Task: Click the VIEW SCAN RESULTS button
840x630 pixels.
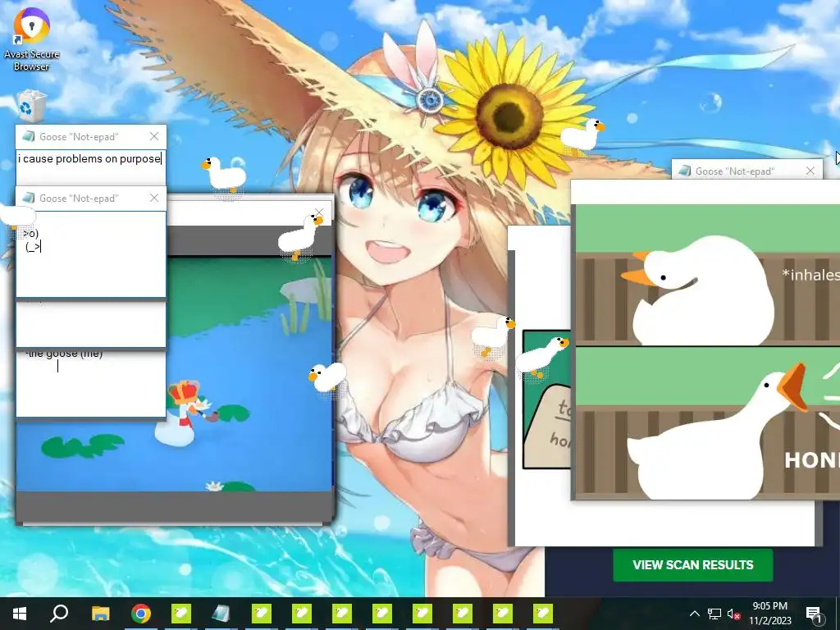Action: click(x=692, y=564)
